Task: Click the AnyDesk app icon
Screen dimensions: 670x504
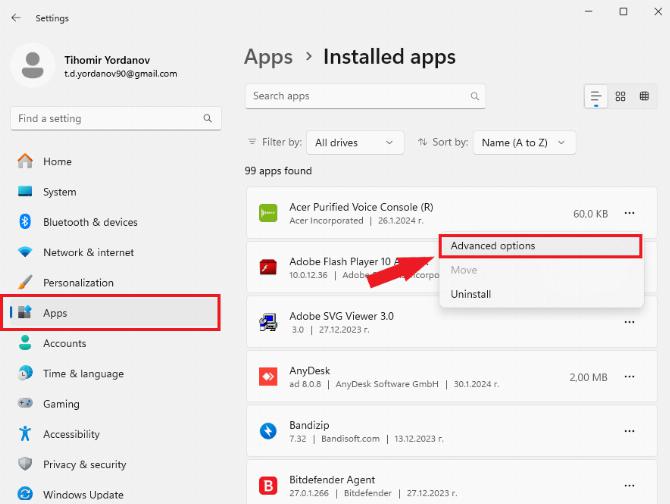Action: pyautogui.click(x=268, y=377)
